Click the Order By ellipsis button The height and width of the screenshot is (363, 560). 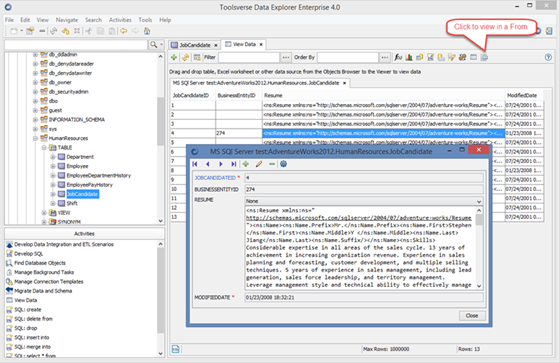coord(385,57)
